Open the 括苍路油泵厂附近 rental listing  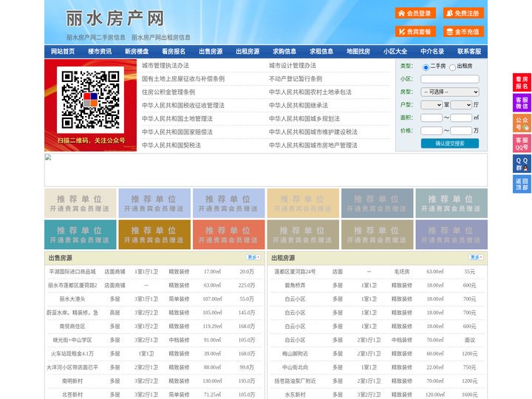295,381
